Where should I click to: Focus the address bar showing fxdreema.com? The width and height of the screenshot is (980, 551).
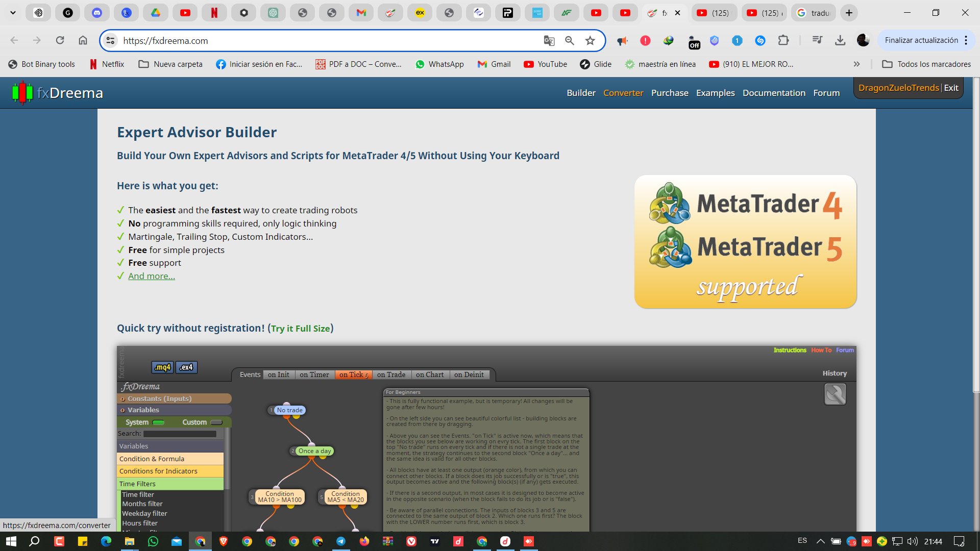pyautogui.click(x=327, y=41)
